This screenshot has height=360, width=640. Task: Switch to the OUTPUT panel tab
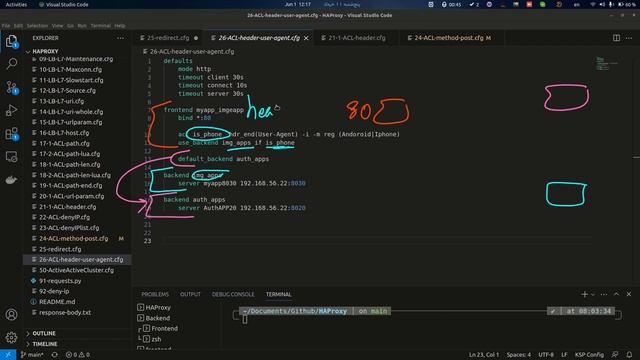[190, 294]
